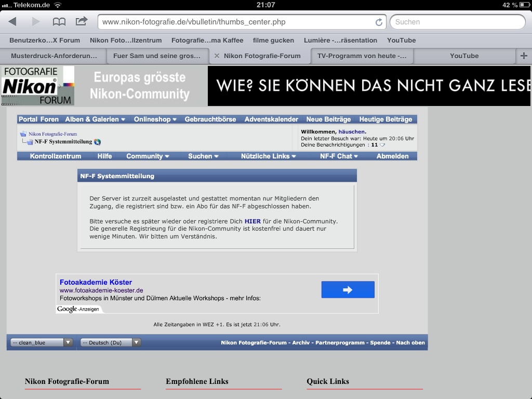The height and width of the screenshot is (399, 532).
Task: Click footer link Nikon Fotografie-Forum
Action: coord(254,343)
